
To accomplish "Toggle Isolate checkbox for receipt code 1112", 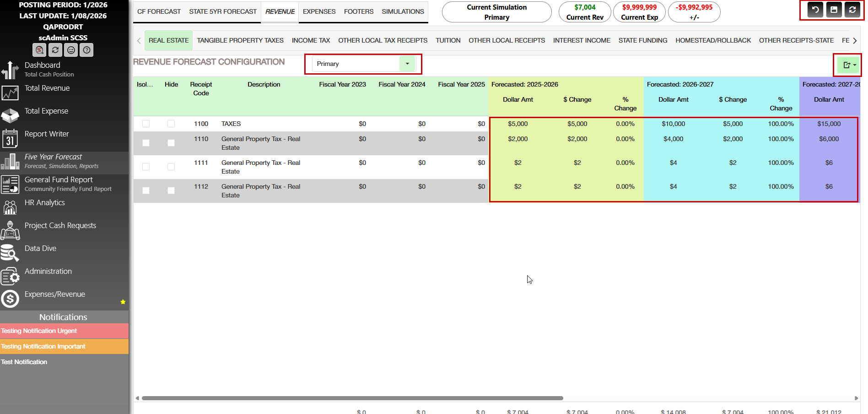I will (146, 191).
